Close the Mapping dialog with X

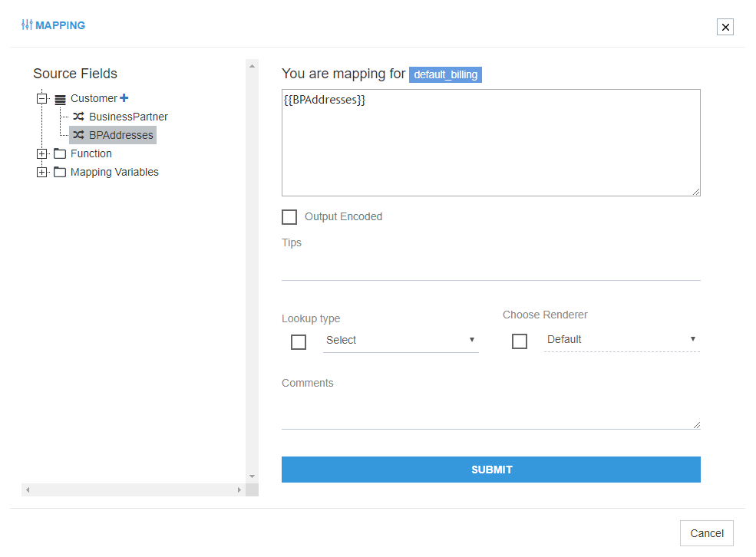pos(725,27)
